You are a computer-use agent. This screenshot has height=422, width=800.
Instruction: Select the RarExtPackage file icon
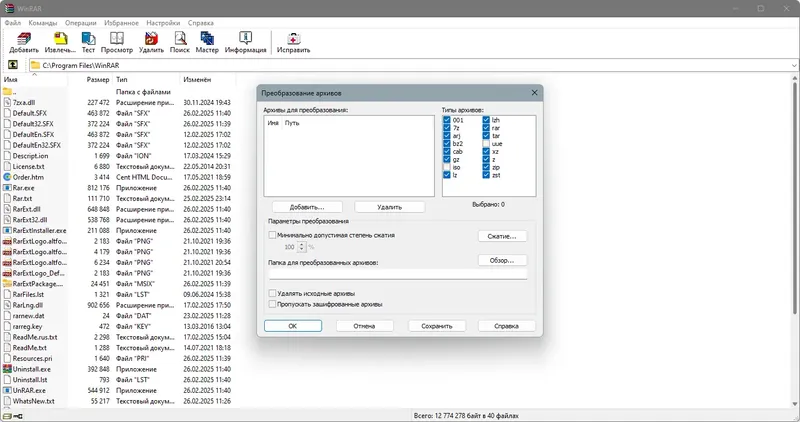(7, 284)
